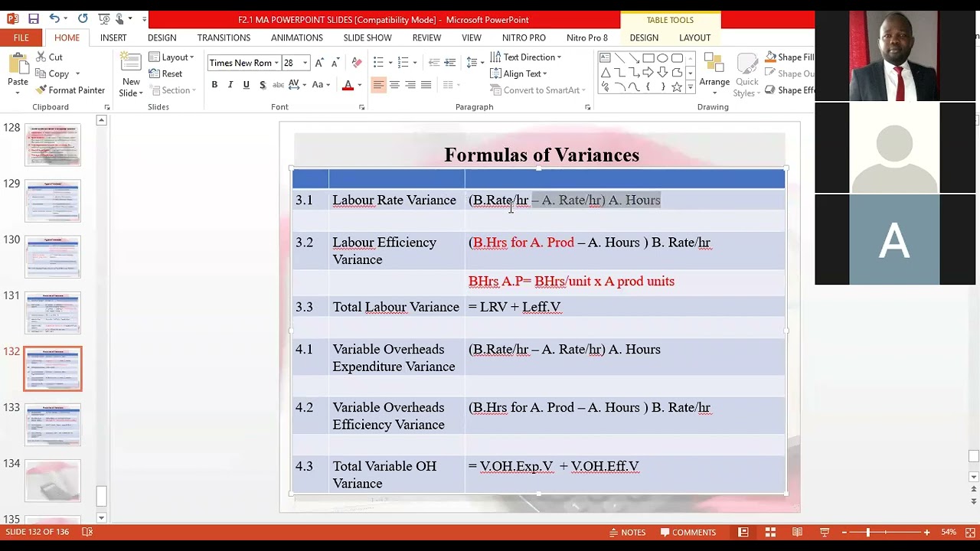This screenshot has height=551, width=980.
Task: Switch to Slide Sorter view
Action: (770, 533)
